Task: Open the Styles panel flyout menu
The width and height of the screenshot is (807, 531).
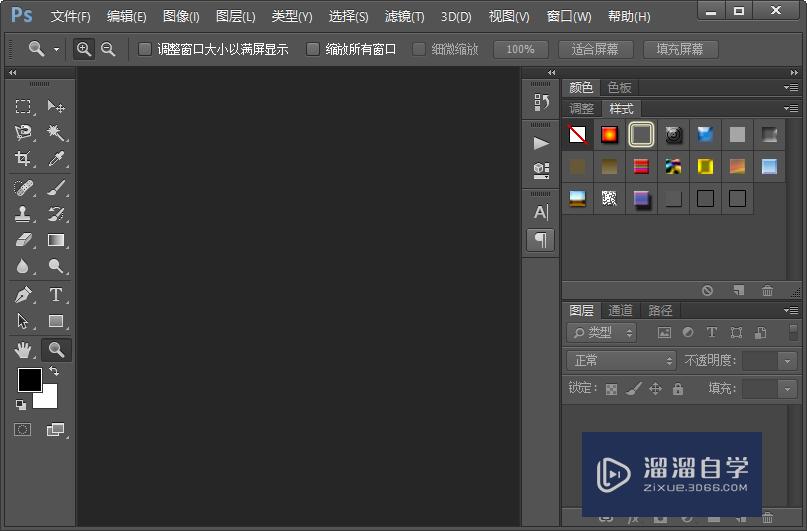Action: click(791, 109)
